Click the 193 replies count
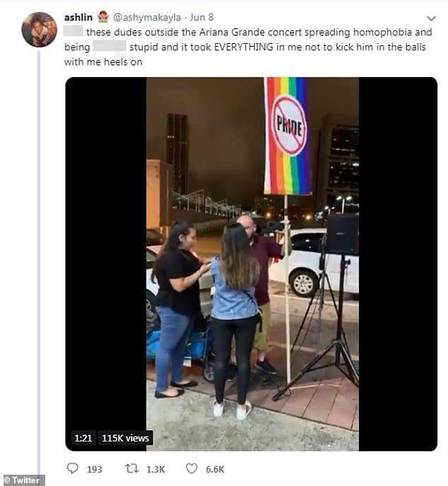The height and width of the screenshot is (486, 448). pos(94,469)
